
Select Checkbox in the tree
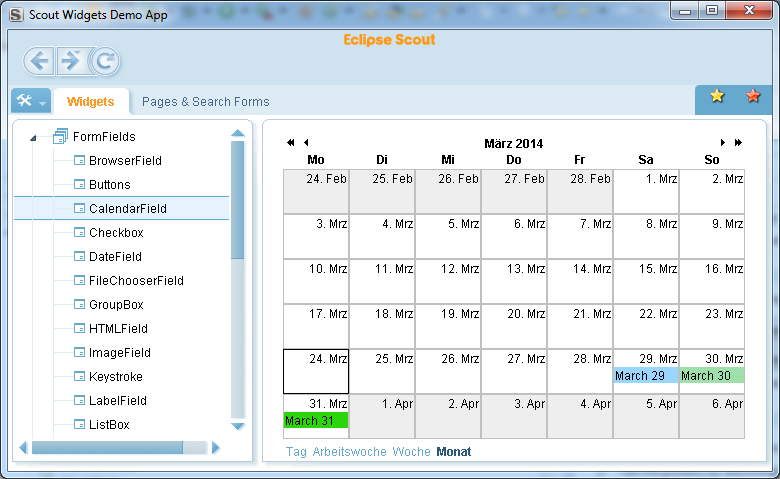click(x=116, y=232)
